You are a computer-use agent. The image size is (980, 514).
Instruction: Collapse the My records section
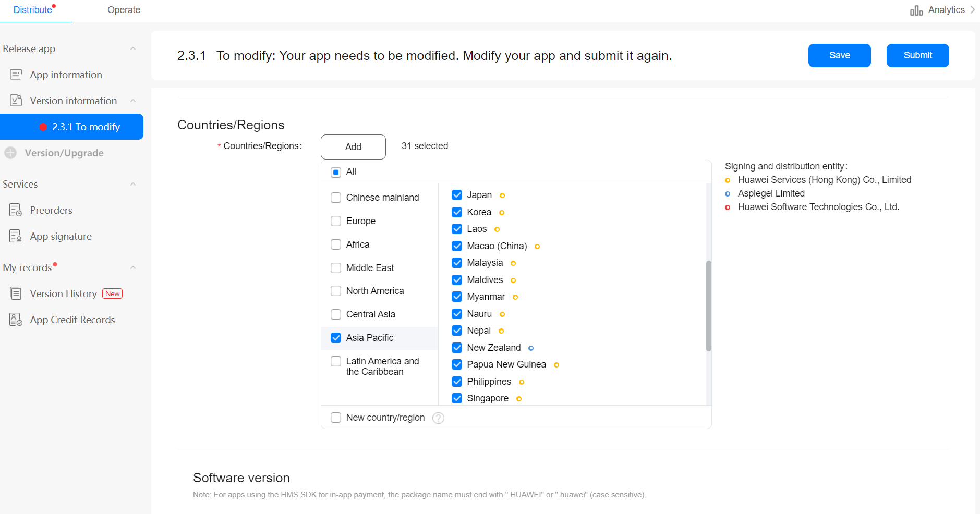pyautogui.click(x=133, y=267)
